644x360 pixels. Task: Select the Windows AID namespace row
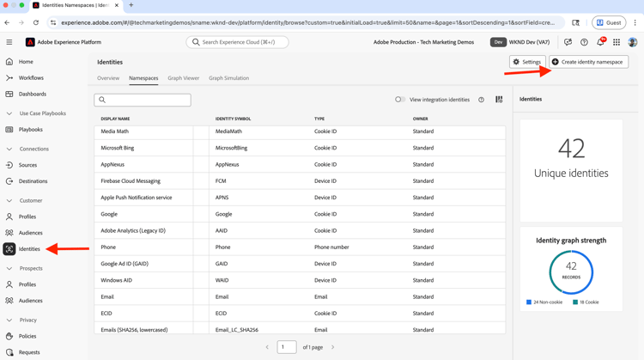pos(300,280)
